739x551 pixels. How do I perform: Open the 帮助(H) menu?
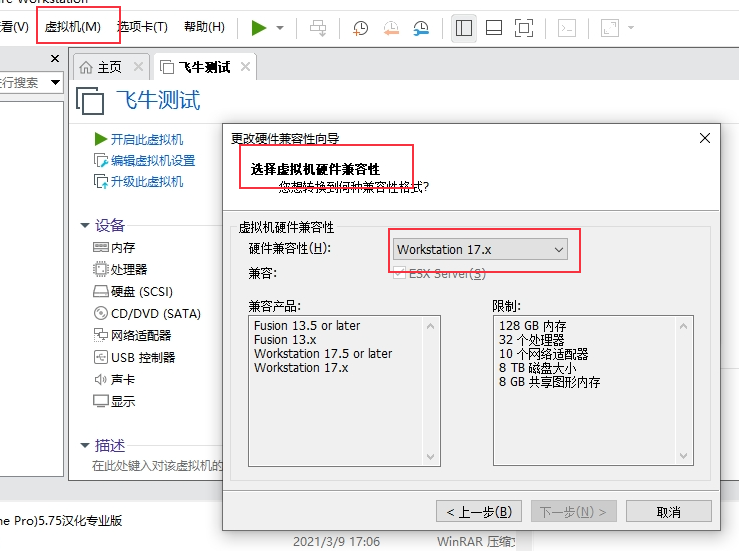pos(204,27)
